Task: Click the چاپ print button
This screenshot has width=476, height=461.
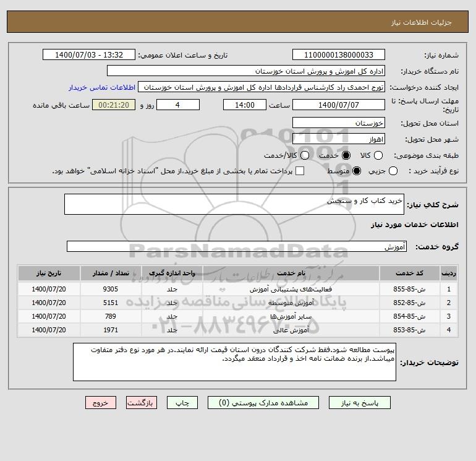Action: pos(182,403)
